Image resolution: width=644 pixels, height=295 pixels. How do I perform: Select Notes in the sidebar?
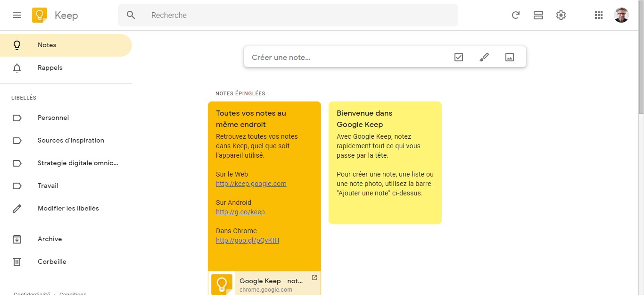coord(66,45)
